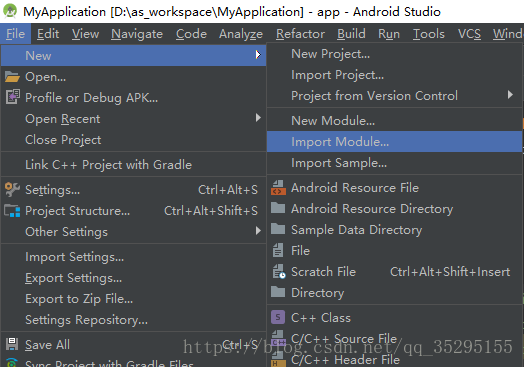Open the Run menu
This screenshot has height=367, width=524.
coord(389,34)
